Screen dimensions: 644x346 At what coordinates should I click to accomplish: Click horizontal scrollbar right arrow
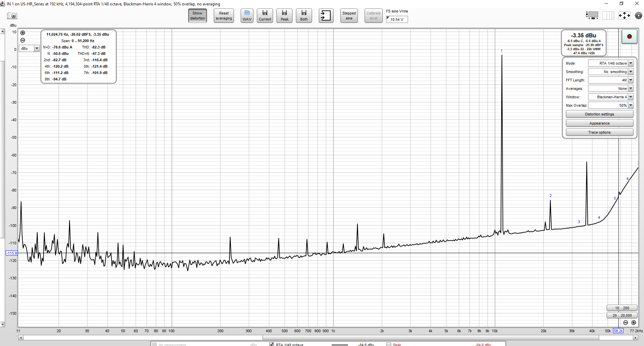[x=636, y=338]
